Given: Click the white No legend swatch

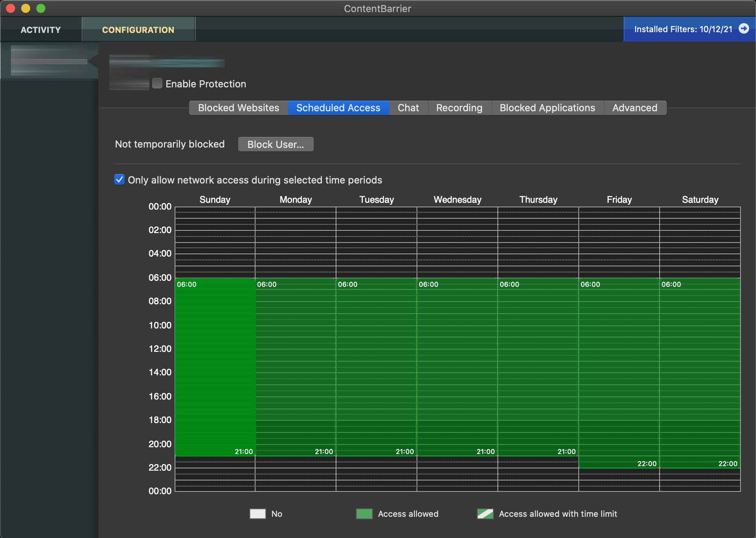Looking at the screenshot, I should click(x=258, y=514).
